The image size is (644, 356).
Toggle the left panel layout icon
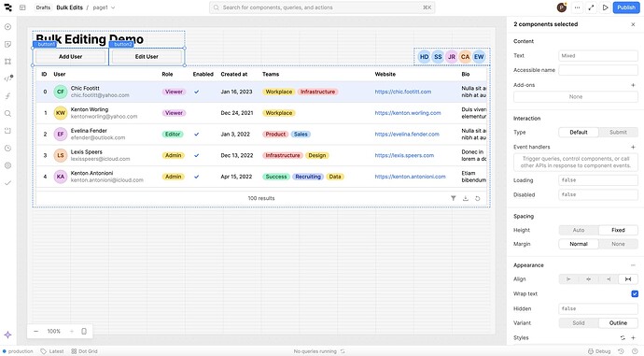click(x=22, y=7)
